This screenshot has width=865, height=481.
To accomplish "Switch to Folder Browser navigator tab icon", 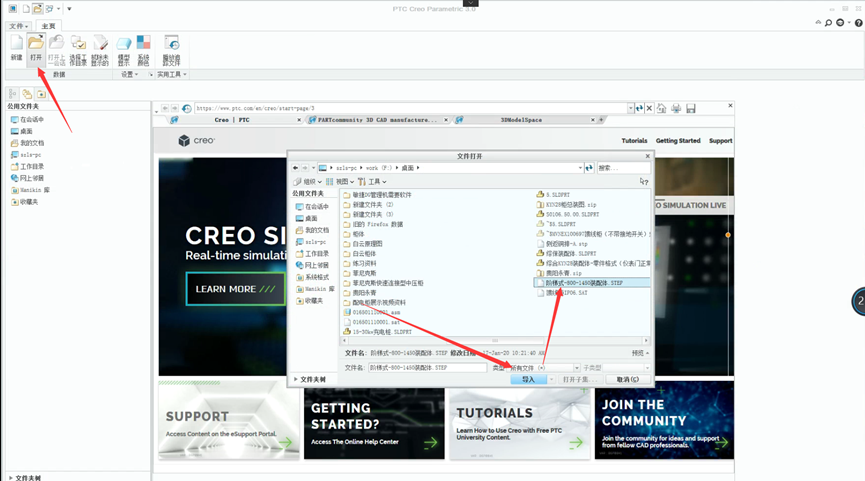I will tap(26, 94).
